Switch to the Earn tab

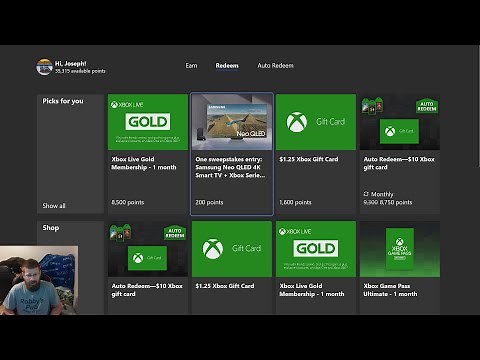point(191,66)
